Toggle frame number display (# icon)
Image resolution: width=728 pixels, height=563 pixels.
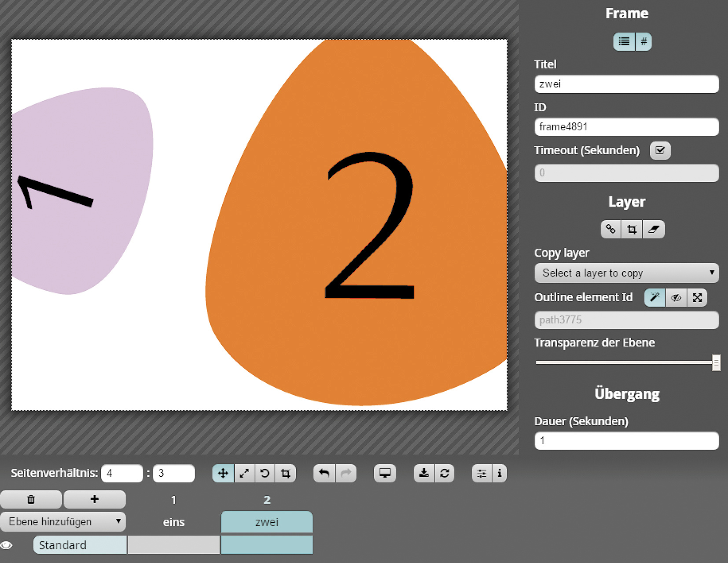point(643,42)
